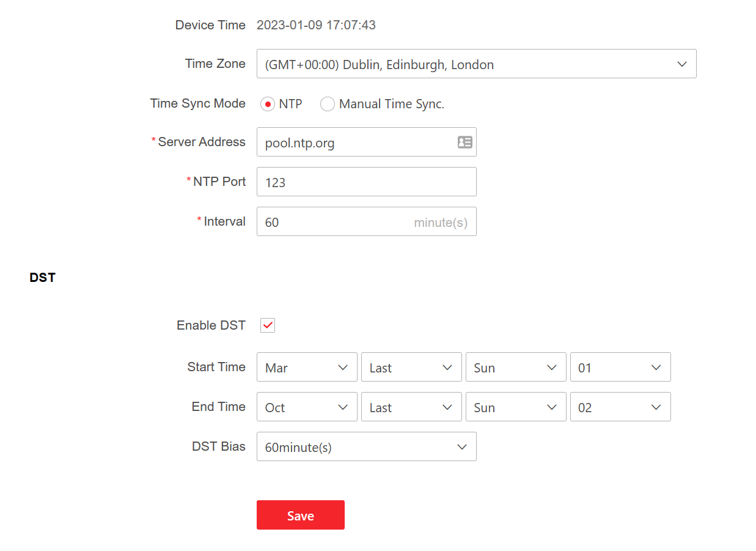Click the address book icon in Server Address
This screenshot has height=551, width=756.
(464, 142)
